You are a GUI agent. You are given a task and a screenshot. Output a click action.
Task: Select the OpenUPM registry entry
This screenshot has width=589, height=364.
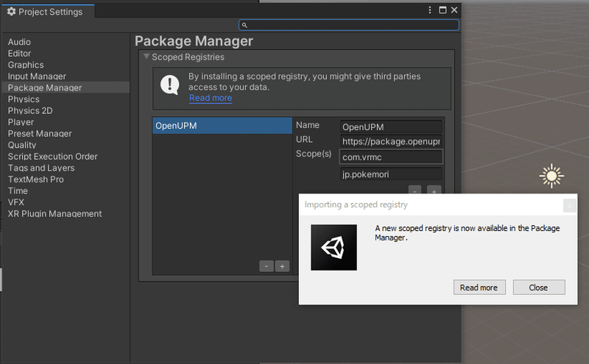[x=222, y=126]
